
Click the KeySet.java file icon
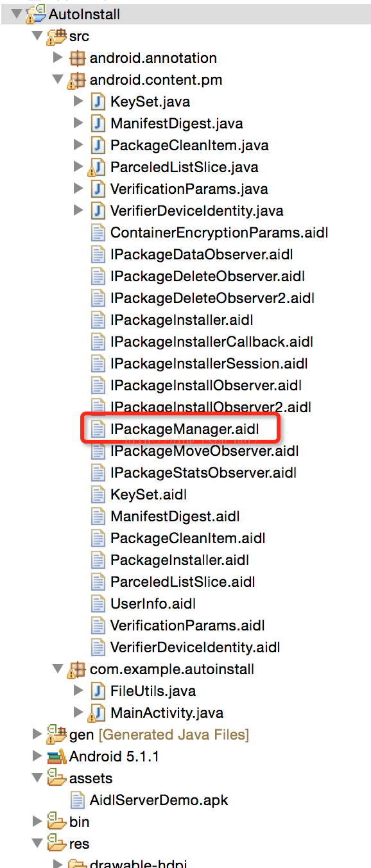[x=98, y=101]
